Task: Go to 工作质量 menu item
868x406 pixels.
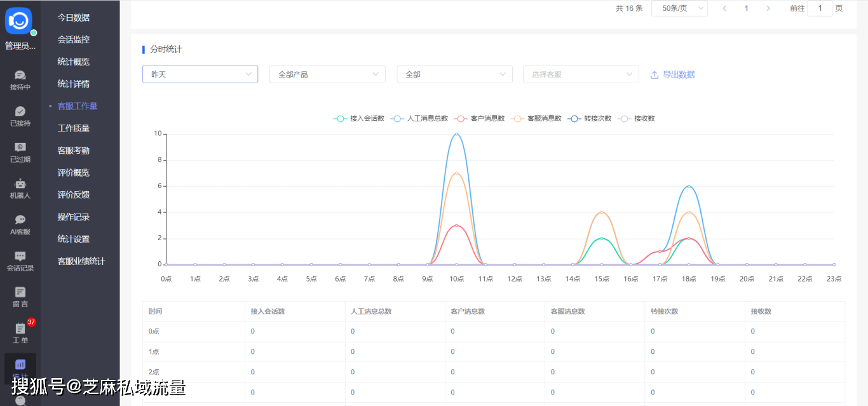Action: 74,128
